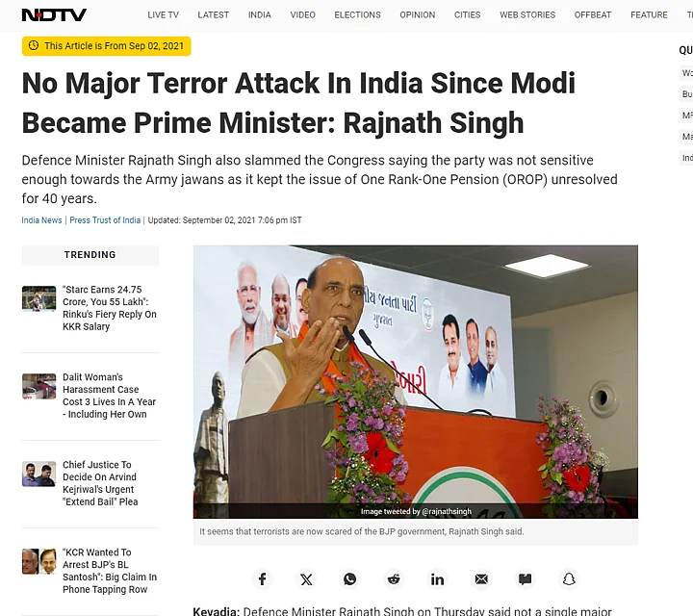Share article via email envelope icon
The height and width of the screenshot is (616, 693).
click(x=481, y=579)
